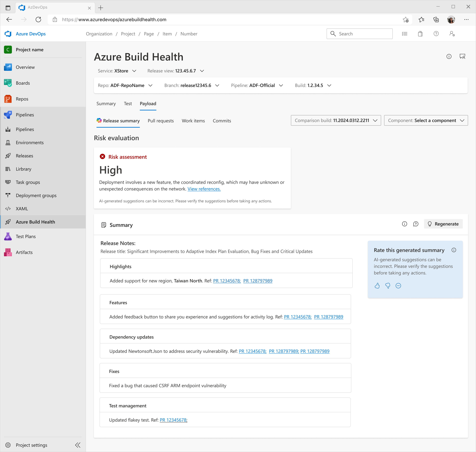The image size is (476, 452).
Task: Click Project in the breadcrumb
Action: pos(128,34)
